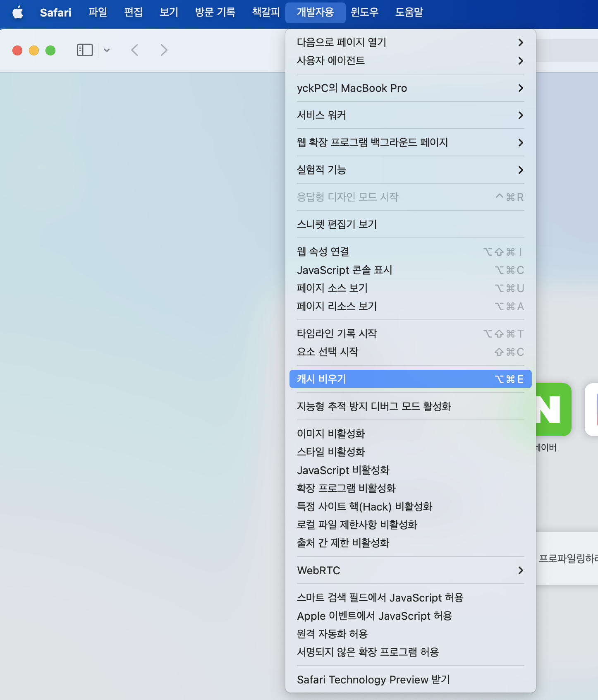Open the 방문 기록 menu
This screenshot has height=700, width=598.
point(215,12)
